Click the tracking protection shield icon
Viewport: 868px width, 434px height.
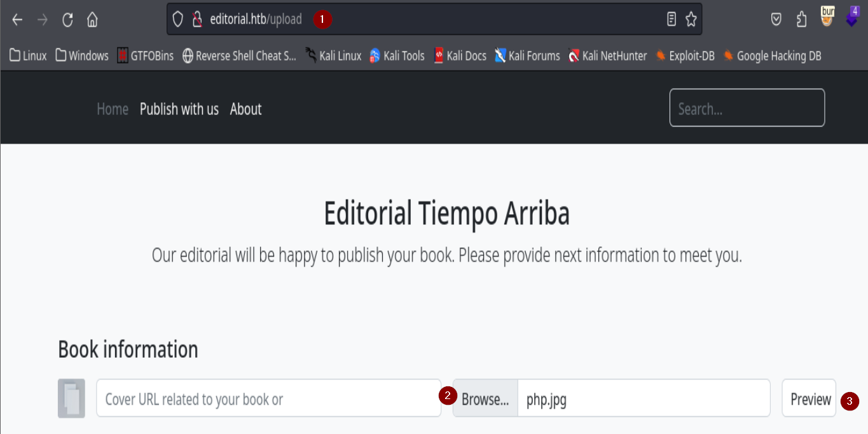178,20
